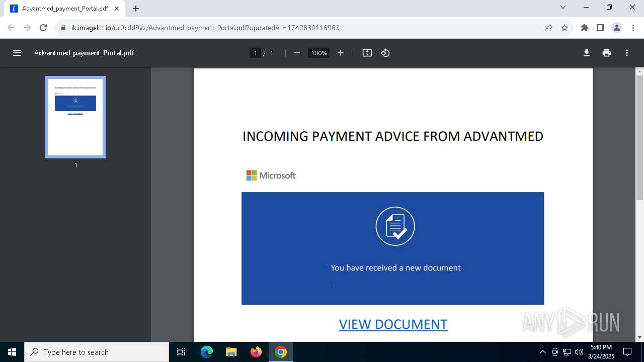
Task: Open Task View on the taskbar
Action: click(x=181, y=352)
